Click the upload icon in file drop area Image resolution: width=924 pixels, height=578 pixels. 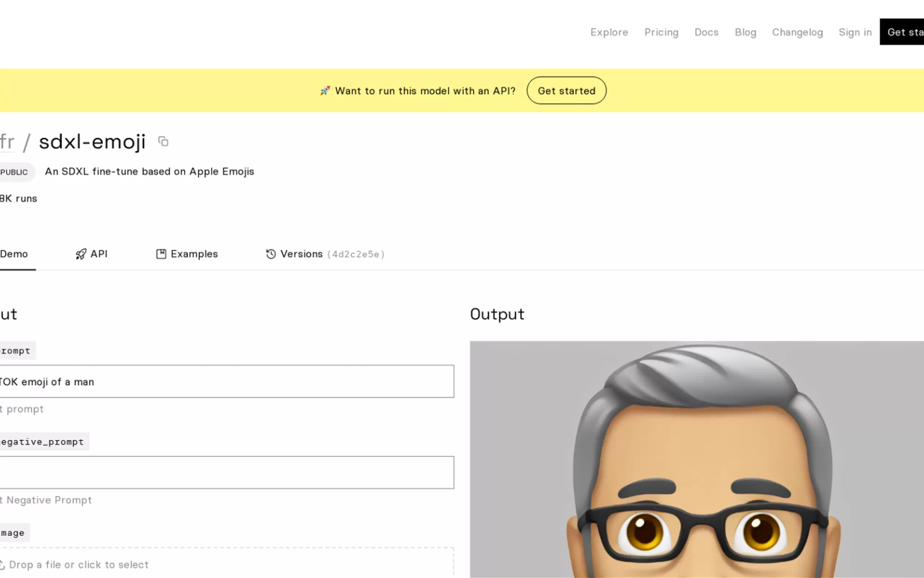tap(1, 565)
